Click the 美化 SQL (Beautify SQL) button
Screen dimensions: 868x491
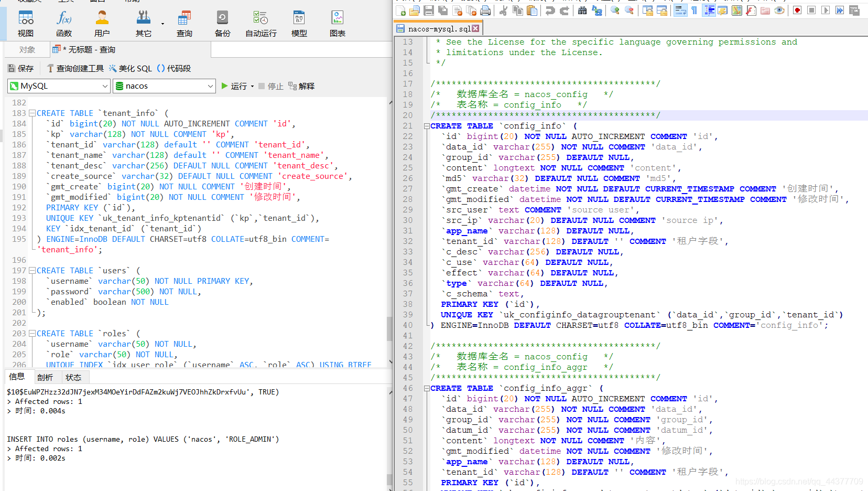pyautogui.click(x=131, y=69)
